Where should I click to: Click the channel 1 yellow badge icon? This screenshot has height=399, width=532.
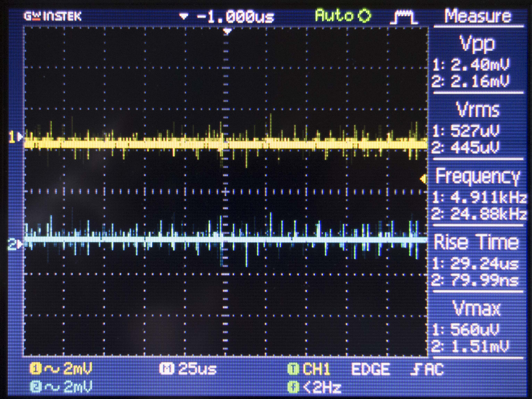pos(36,369)
